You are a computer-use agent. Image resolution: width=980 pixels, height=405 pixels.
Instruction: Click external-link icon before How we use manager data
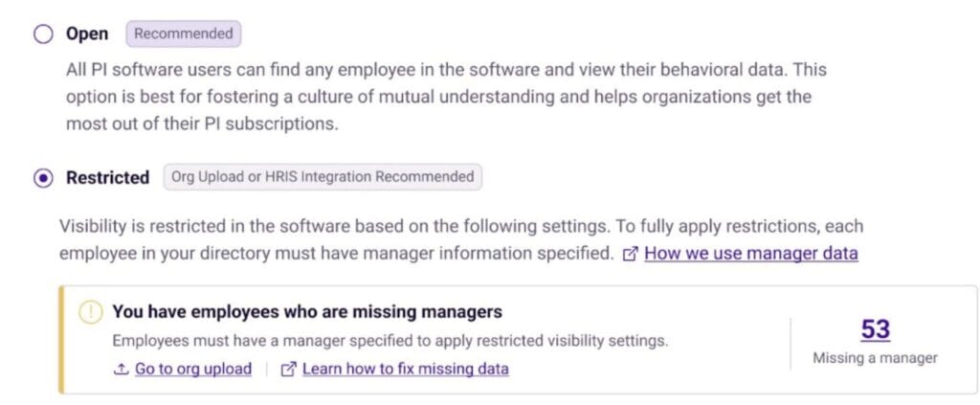(x=630, y=255)
